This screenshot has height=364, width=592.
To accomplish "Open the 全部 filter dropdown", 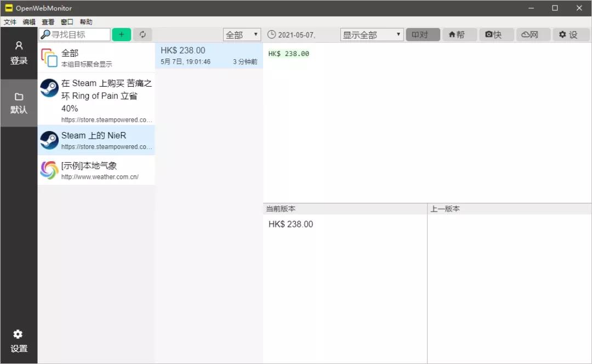I will 238,34.
